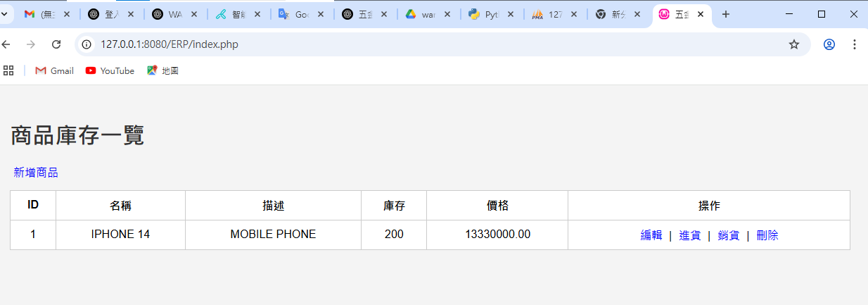Expand the tab search dropdown arrow

5,14
